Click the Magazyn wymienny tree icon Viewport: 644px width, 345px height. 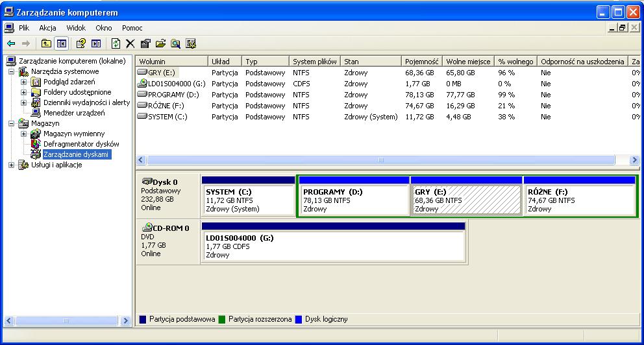pyautogui.click(x=36, y=134)
